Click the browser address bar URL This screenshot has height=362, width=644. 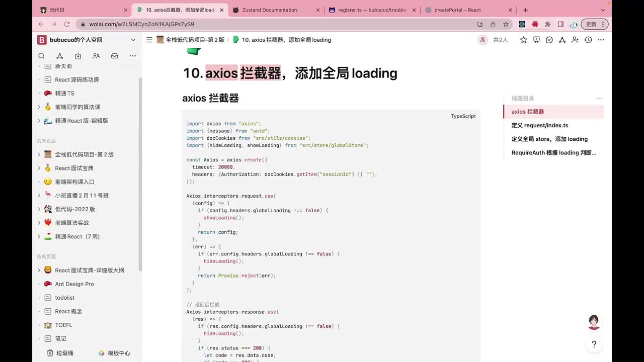coord(142,24)
